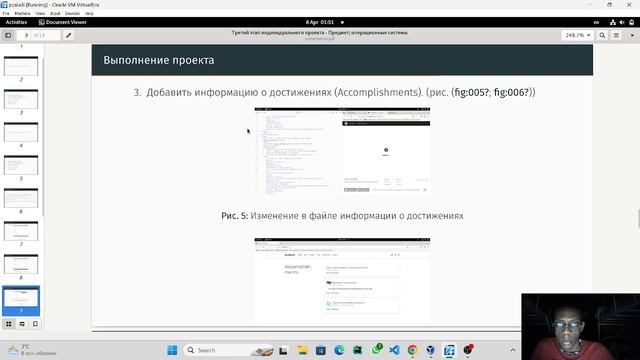
Task: Click the network status icon
Action: pos(613,22)
